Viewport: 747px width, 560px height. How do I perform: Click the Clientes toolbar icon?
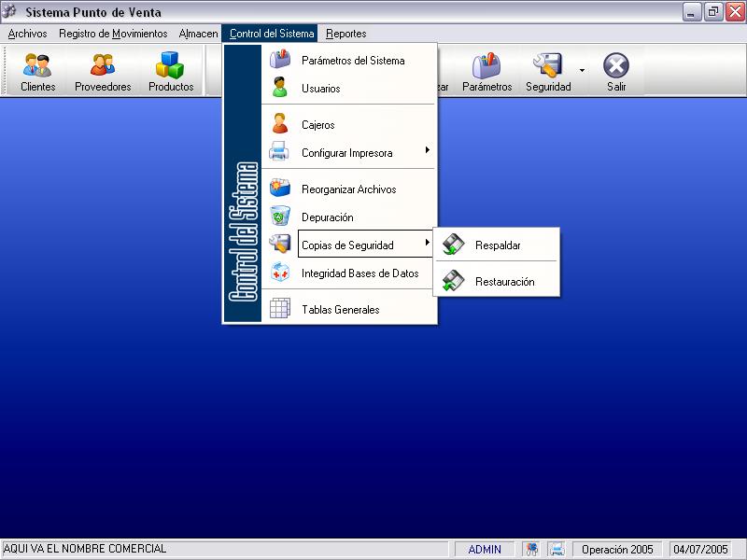tap(37, 72)
